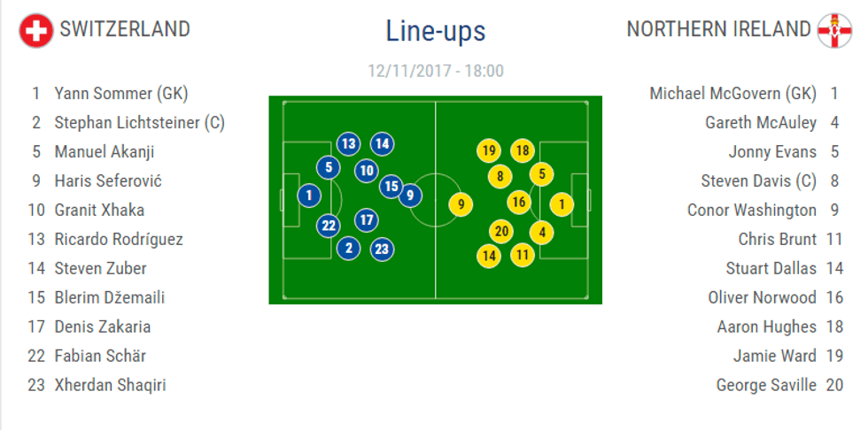Click blue player marker number 10
This screenshot has width=868, height=430.
(x=367, y=171)
